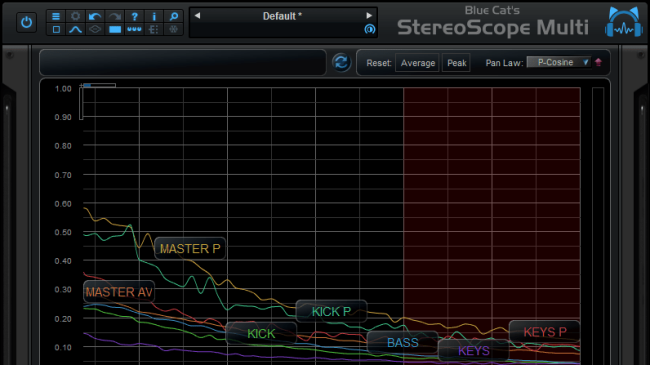This screenshot has height=365, width=650.
Task: Open the Pan Law P-Cosine dropdown
Action: point(559,62)
